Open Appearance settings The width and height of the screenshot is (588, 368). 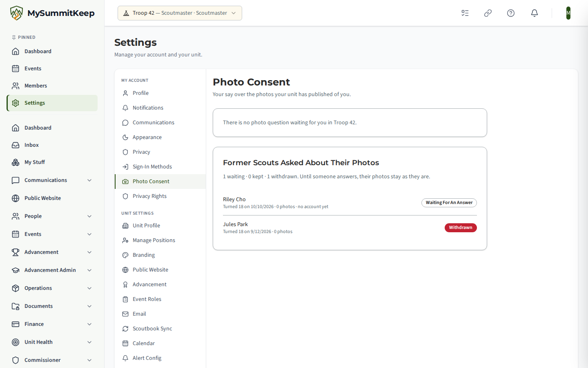click(160, 137)
